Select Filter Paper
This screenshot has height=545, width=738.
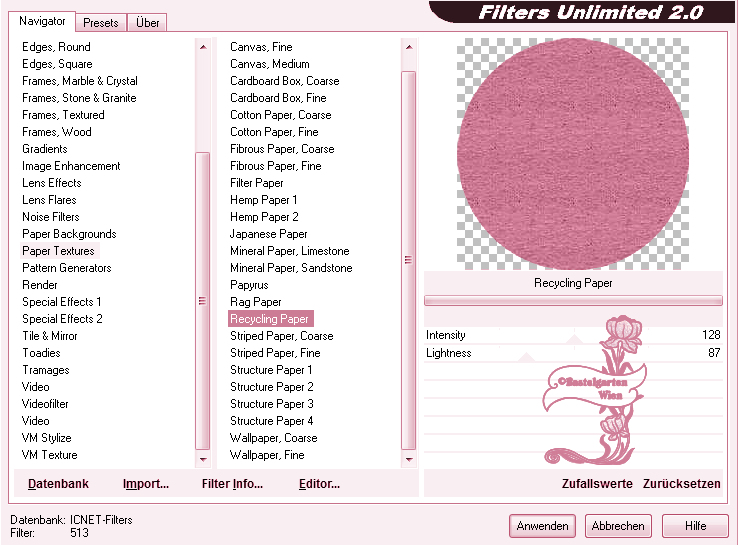257,183
